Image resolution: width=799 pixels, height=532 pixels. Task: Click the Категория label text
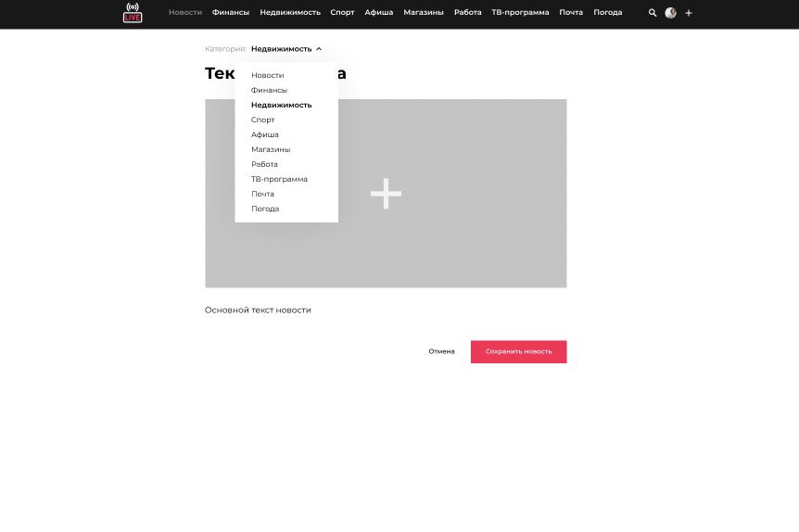(x=226, y=49)
